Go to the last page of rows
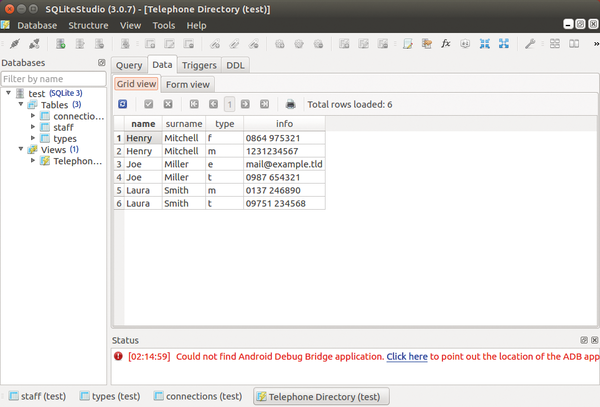The image size is (600, 407). [x=265, y=104]
